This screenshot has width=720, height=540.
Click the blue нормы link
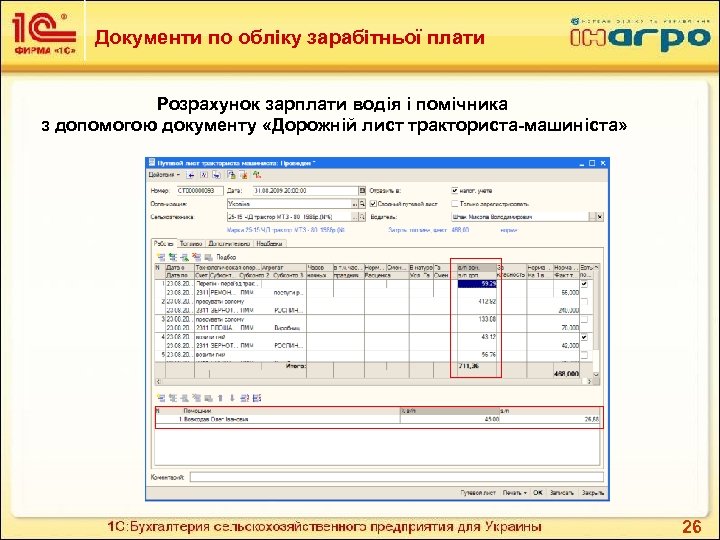coord(508,230)
